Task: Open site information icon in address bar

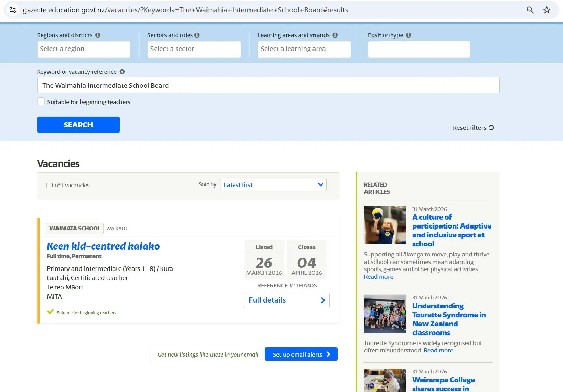Action: [13, 10]
